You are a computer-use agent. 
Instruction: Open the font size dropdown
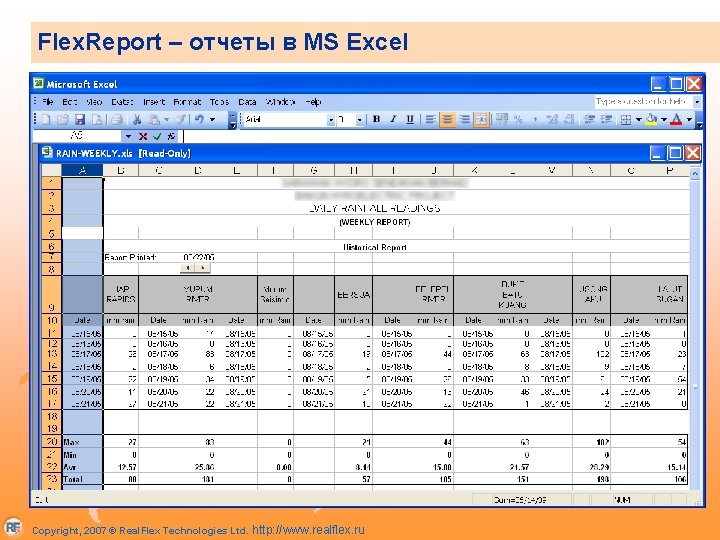[x=360, y=120]
